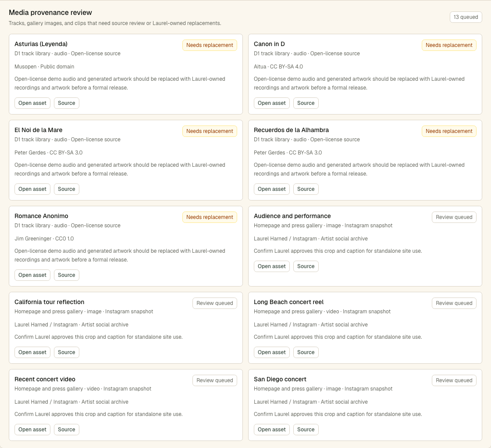Open asset for Recent concert video

pos(32,430)
